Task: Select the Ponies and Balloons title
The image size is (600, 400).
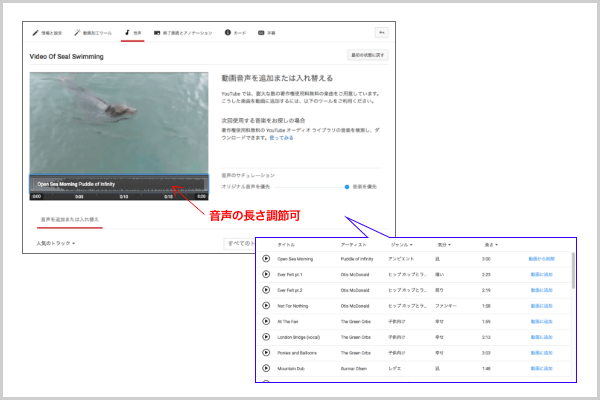Action: tap(297, 353)
